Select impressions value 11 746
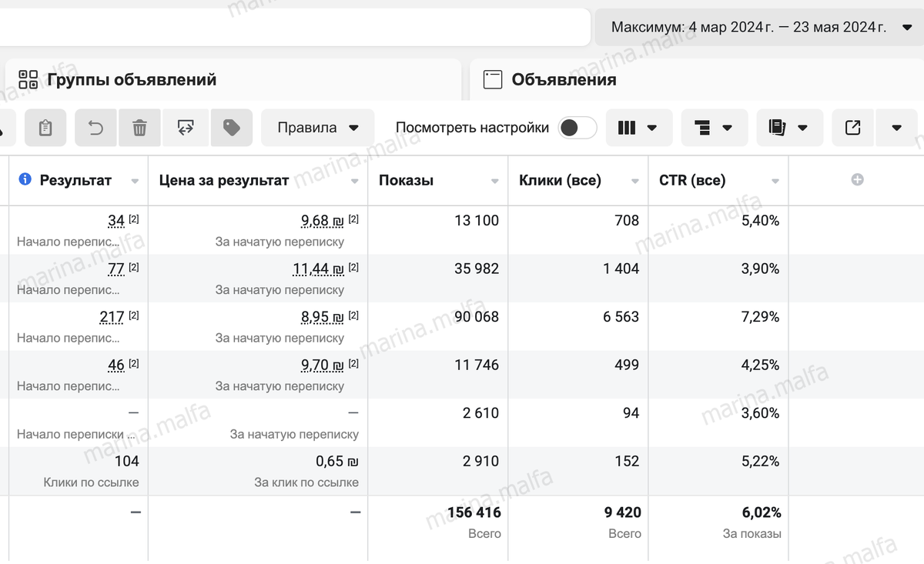Screen dimensions: 924x564 click(477, 365)
